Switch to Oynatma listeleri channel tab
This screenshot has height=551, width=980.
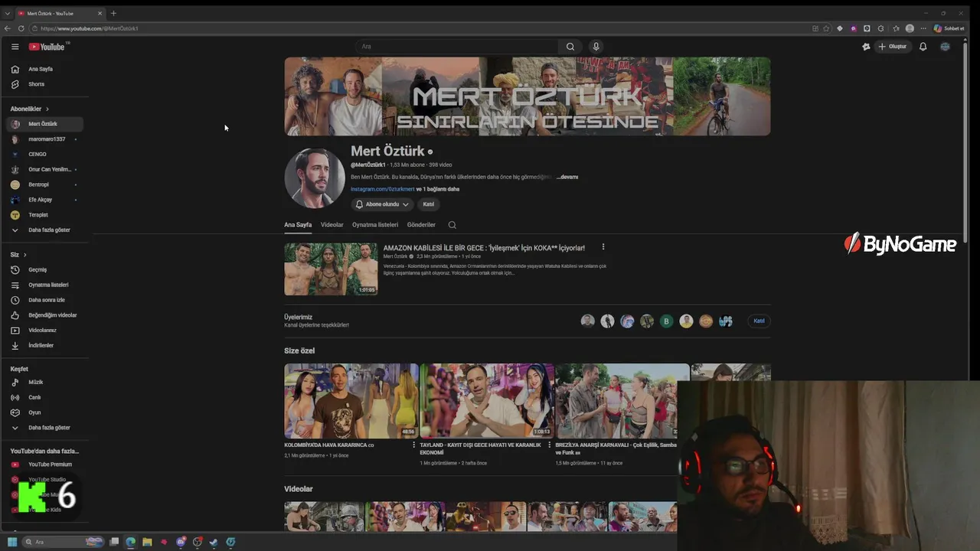[x=375, y=225]
